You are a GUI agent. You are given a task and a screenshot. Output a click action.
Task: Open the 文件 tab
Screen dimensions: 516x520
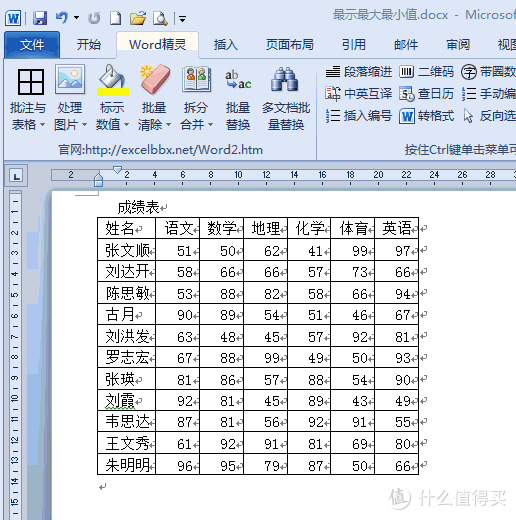32,45
